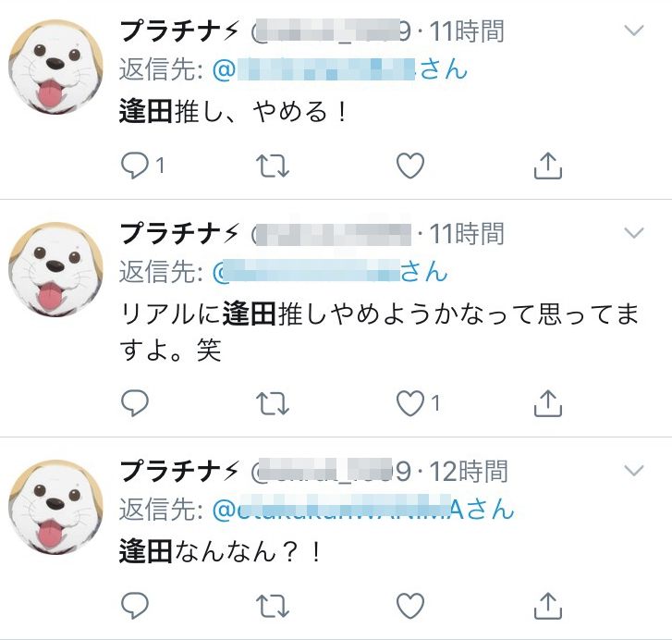Open options chevron on the first tweet
This screenshot has width=672, height=640.
point(634,31)
